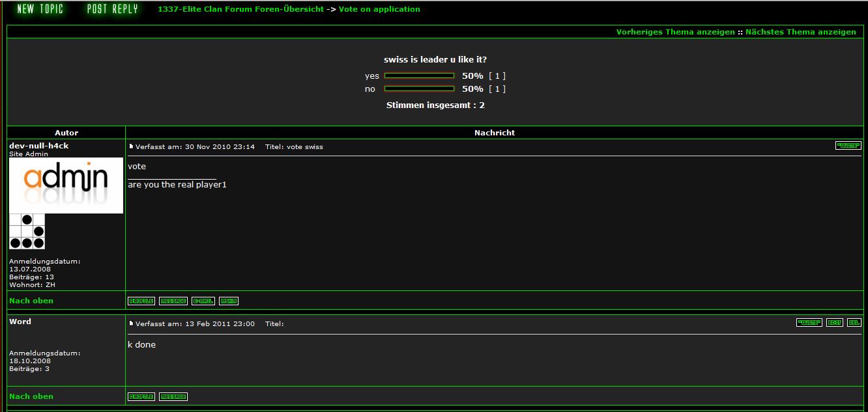Quote dev-null-h4ck's post
Image resolution: width=868 pixels, height=412 pixels.
click(x=848, y=146)
